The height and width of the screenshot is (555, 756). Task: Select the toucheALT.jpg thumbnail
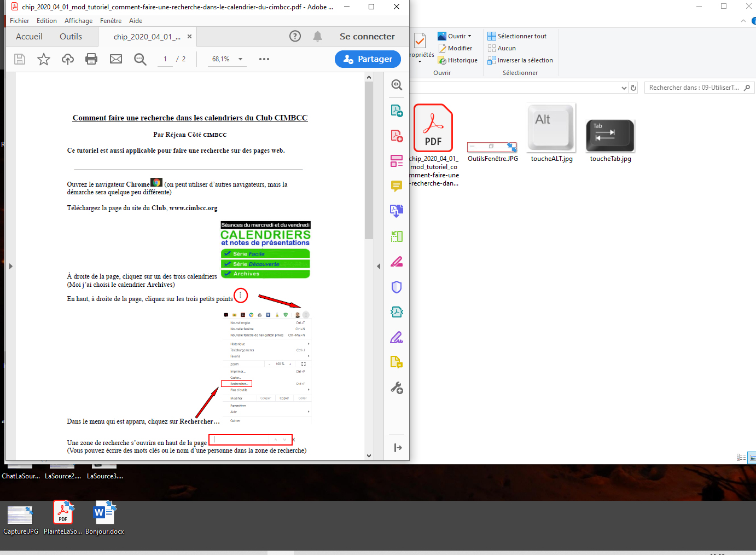coord(551,129)
